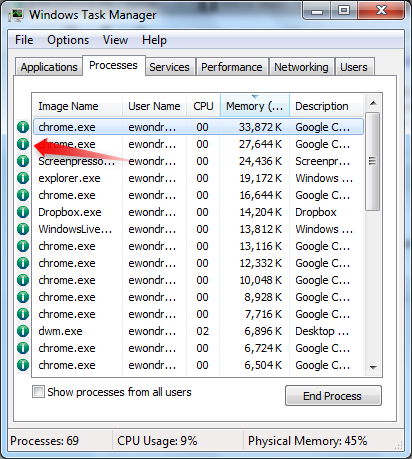The width and height of the screenshot is (412, 459).
Task: Select the dwm.exe process name
Action: click(x=60, y=331)
